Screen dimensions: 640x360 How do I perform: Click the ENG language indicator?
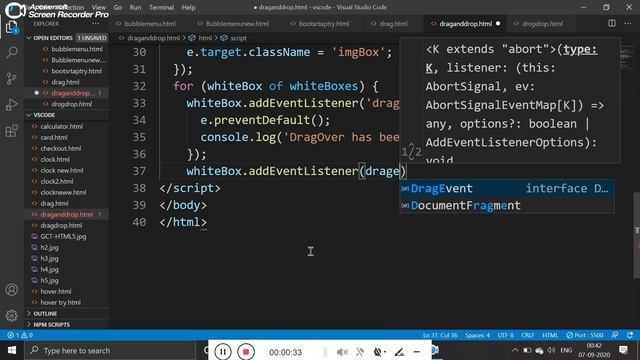pos(566,350)
